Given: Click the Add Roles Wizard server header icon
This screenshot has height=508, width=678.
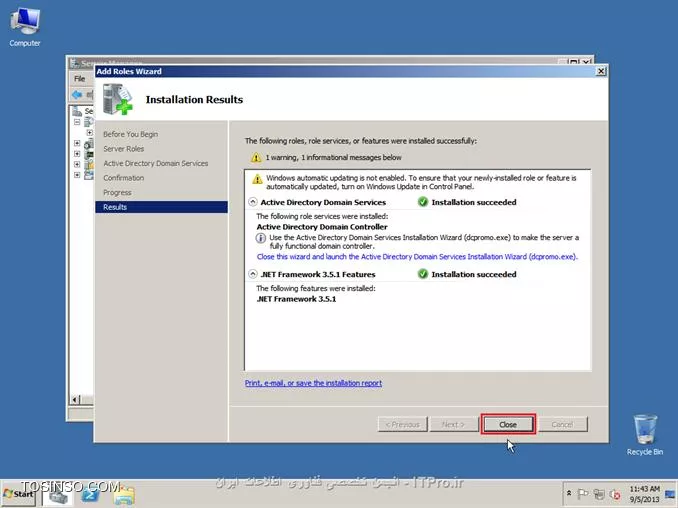Looking at the screenshot, I should [118, 99].
